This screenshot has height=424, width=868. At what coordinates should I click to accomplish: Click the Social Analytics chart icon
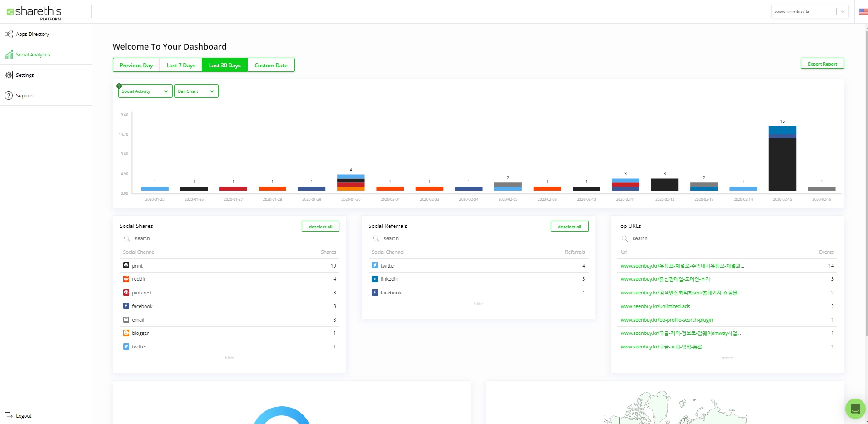point(9,55)
